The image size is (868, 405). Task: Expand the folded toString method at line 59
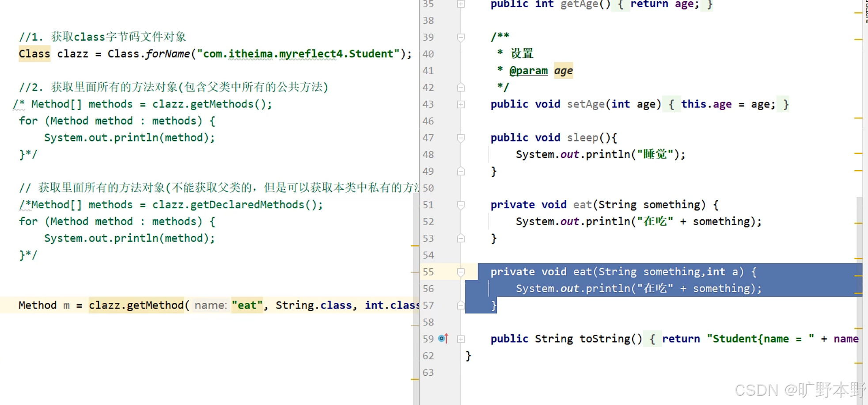tap(461, 339)
